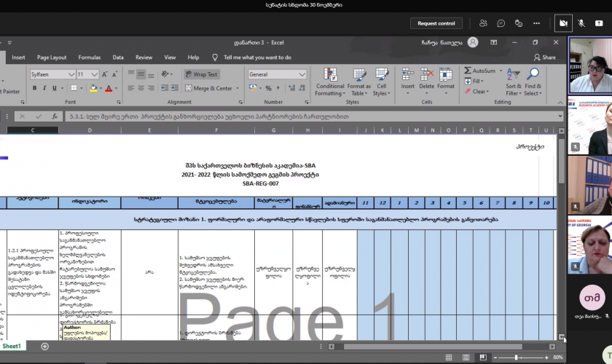The image size is (612, 364).
Task: Click the Insert Function fx icon
Action: click(x=55, y=116)
